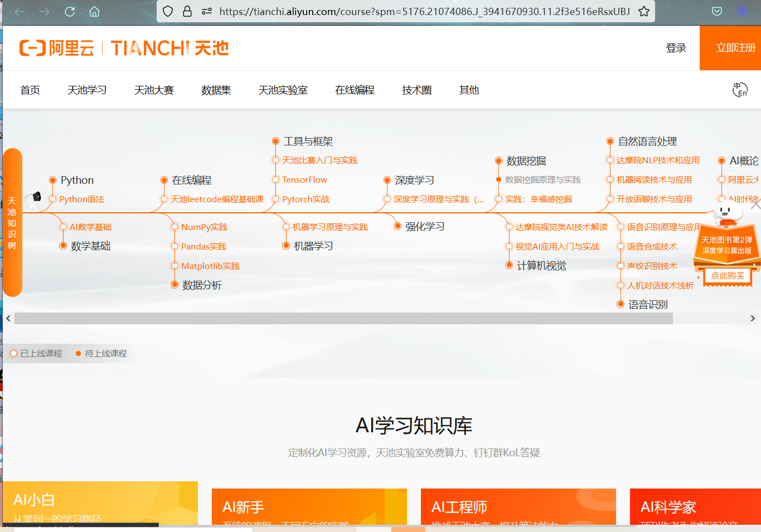
Task: Close the floating book promotion with X
Action: 755,205
